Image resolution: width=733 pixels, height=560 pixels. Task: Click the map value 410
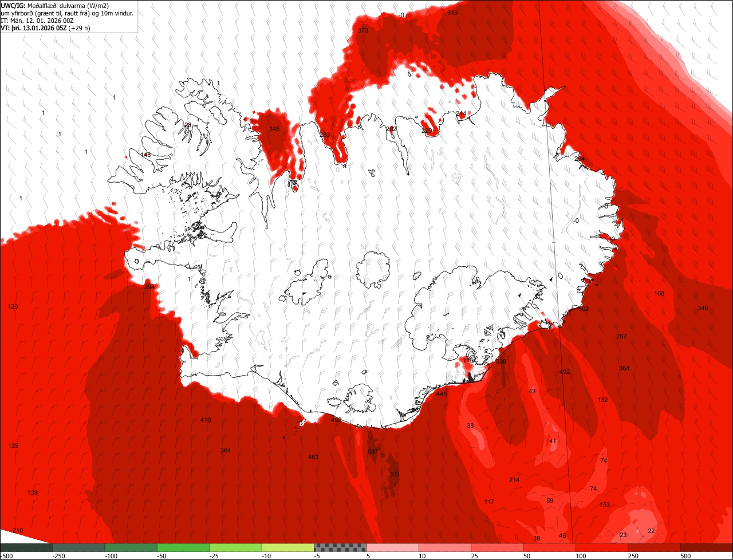click(x=206, y=420)
